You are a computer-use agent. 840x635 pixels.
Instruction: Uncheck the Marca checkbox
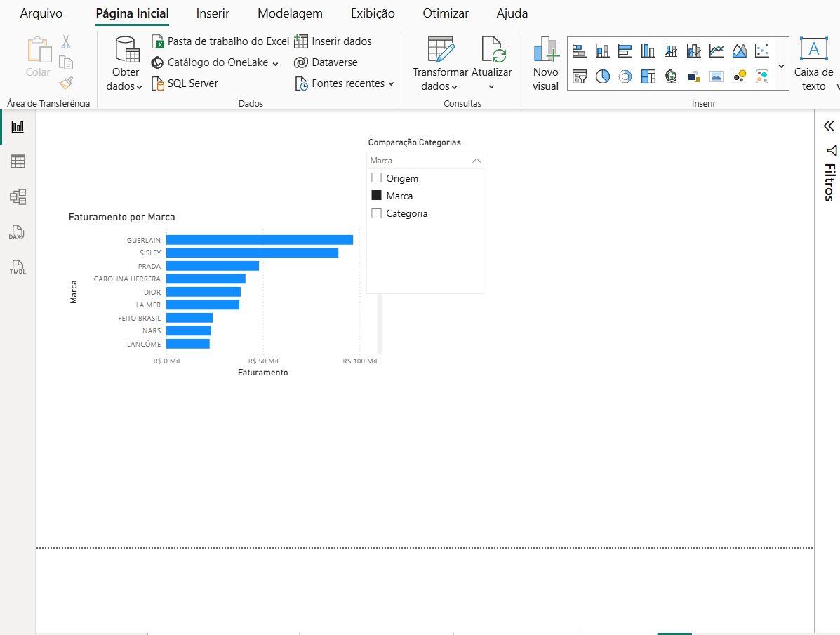tap(377, 196)
